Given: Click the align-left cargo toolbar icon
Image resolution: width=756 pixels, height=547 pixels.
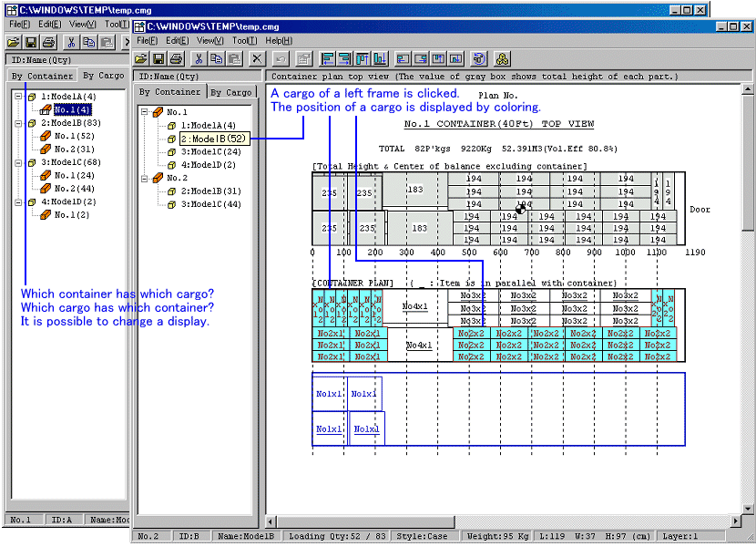Looking at the screenshot, I should (329, 59).
